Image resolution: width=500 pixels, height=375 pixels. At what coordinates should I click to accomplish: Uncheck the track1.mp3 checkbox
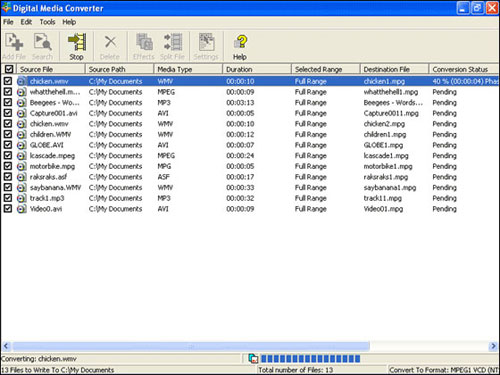click(x=8, y=198)
